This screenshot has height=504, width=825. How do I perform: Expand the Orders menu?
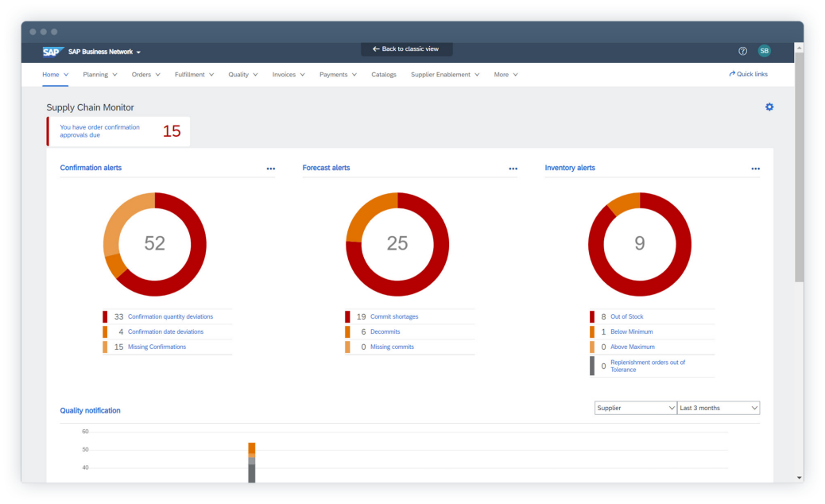click(145, 75)
